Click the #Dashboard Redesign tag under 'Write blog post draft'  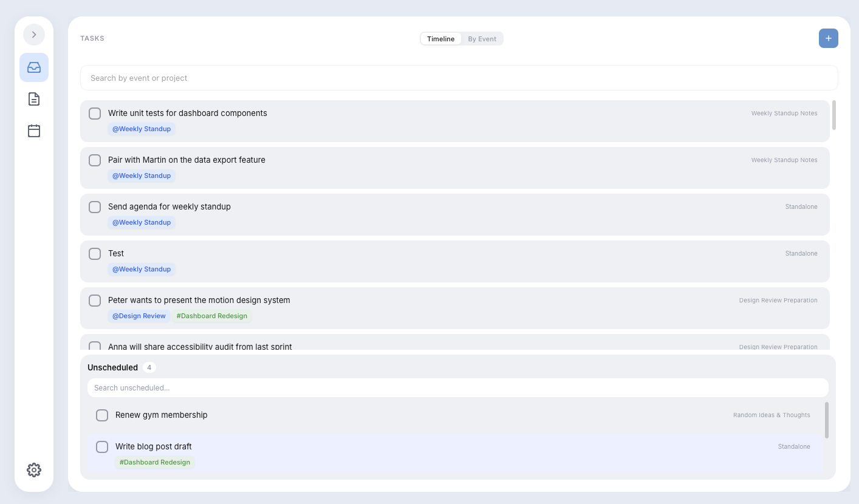[155, 462]
